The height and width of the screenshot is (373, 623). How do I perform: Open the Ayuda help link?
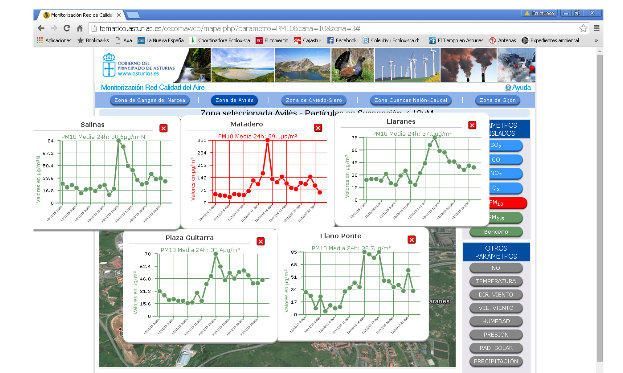[518, 87]
